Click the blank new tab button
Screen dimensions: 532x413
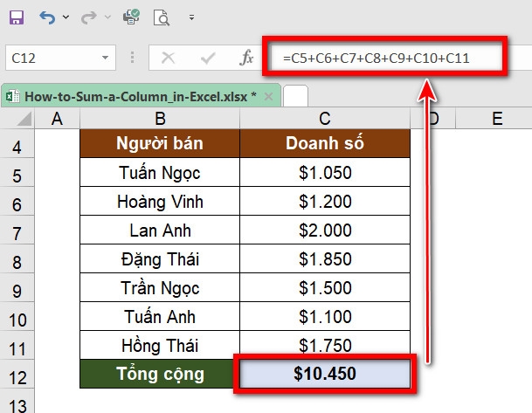click(295, 96)
